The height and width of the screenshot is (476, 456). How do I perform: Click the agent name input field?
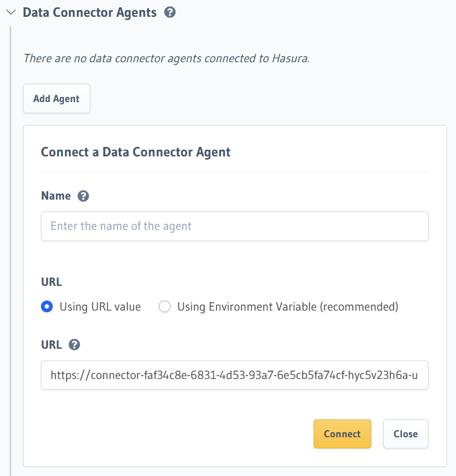pos(234,226)
